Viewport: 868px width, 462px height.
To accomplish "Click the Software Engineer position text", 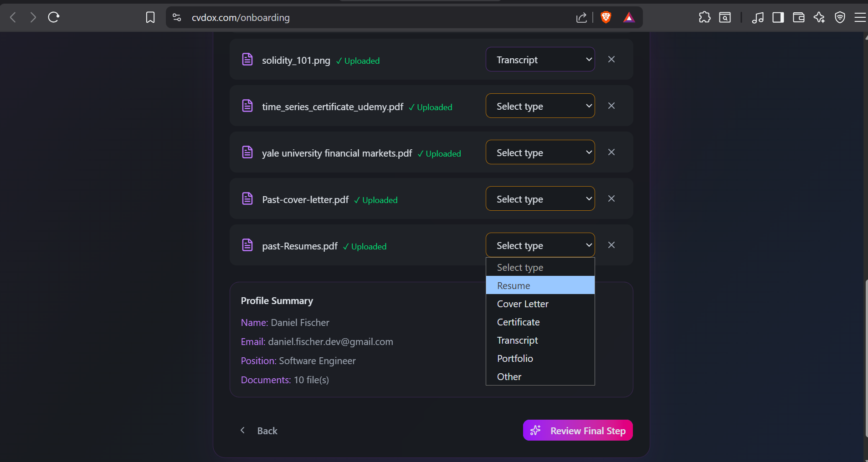I will (317, 360).
